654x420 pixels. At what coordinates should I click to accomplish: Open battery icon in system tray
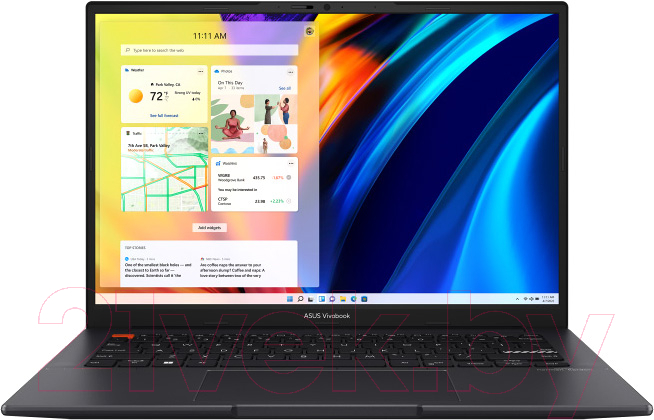pyautogui.click(x=536, y=299)
